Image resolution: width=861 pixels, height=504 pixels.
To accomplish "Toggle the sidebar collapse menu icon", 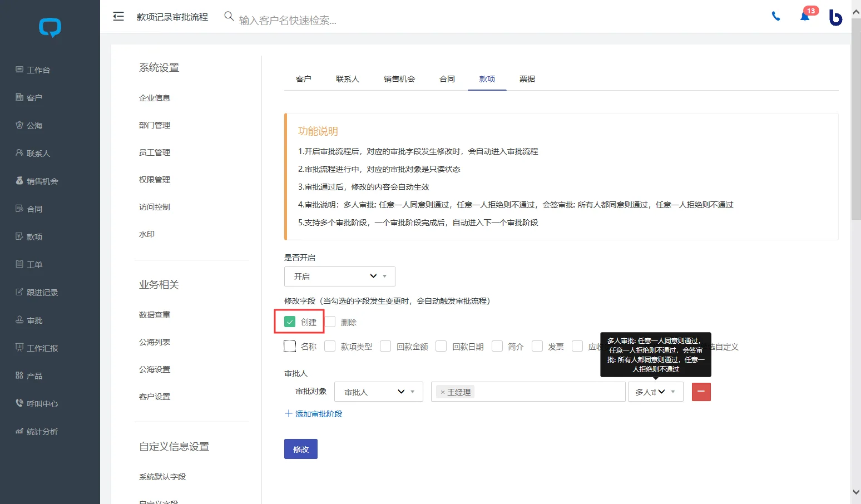I will coord(118,17).
